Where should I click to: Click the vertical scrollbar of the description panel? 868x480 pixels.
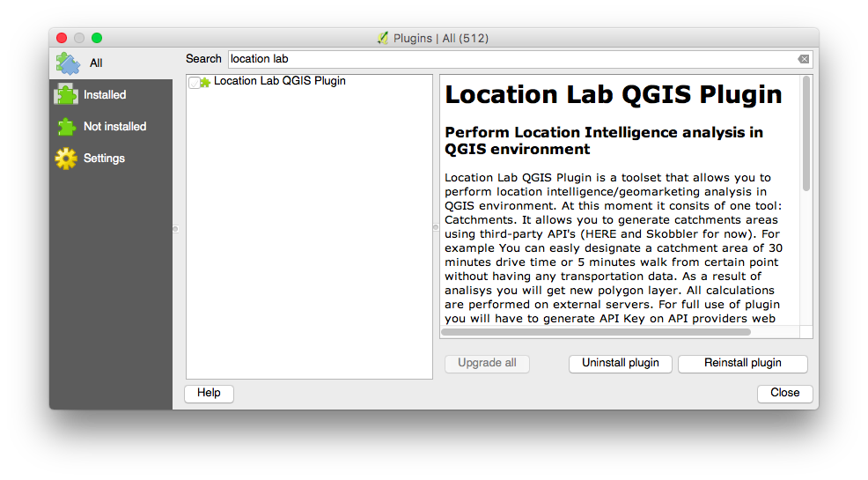(x=806, y=134)
